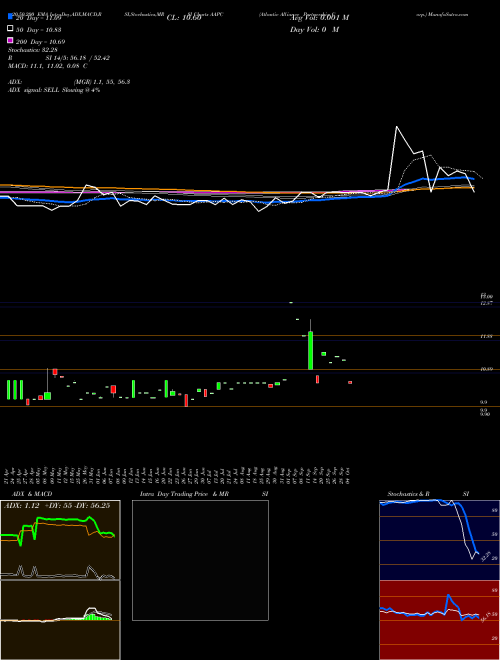Open the blue Stochastics chart panel
Screen dimensions: 500x660
pyautogui.click(x=439, y=540)
